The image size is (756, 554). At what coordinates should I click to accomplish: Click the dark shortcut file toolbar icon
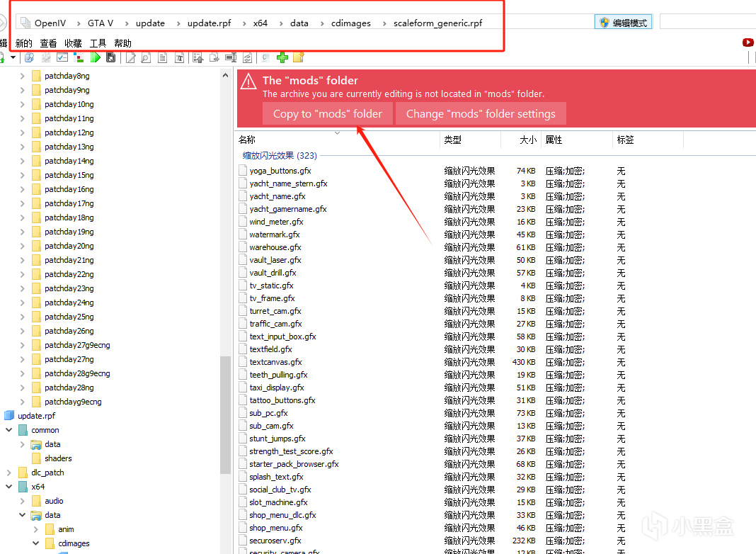click(111, 57)
